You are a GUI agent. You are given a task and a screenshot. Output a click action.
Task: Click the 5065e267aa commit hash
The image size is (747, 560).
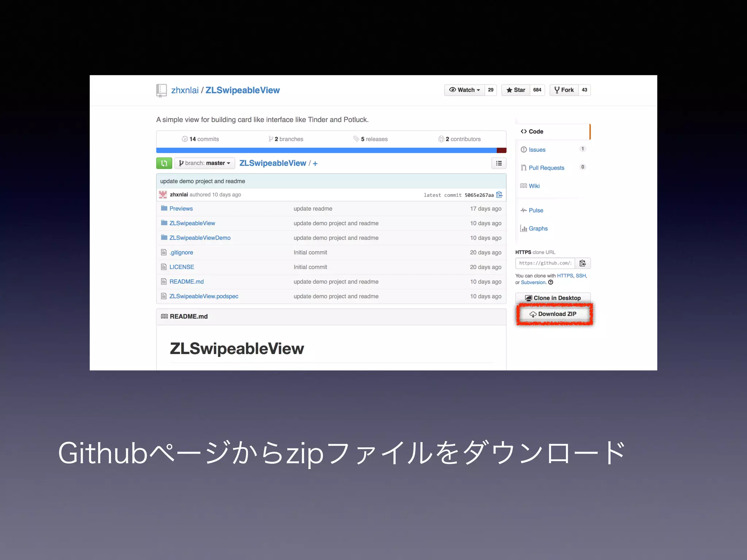pyautogui.click(x=479, y=195)
